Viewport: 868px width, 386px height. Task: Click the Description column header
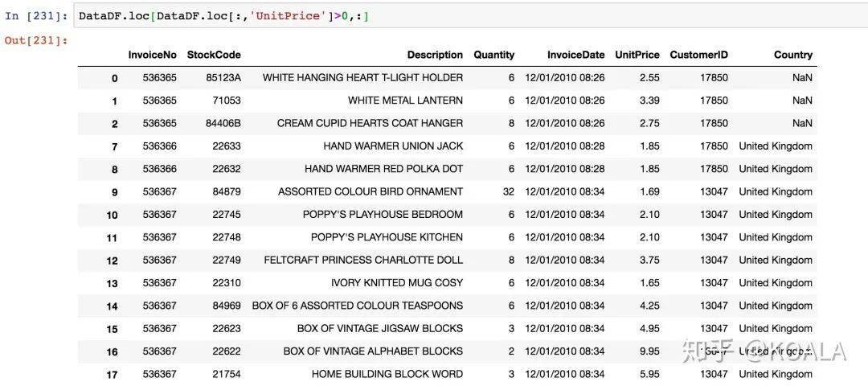click(x=435, y=55)
